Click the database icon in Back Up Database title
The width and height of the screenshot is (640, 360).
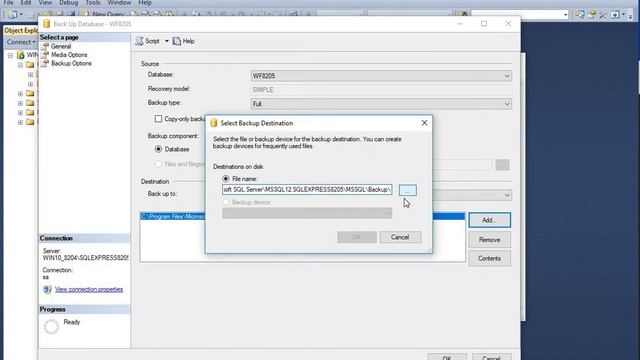point(47,24)
